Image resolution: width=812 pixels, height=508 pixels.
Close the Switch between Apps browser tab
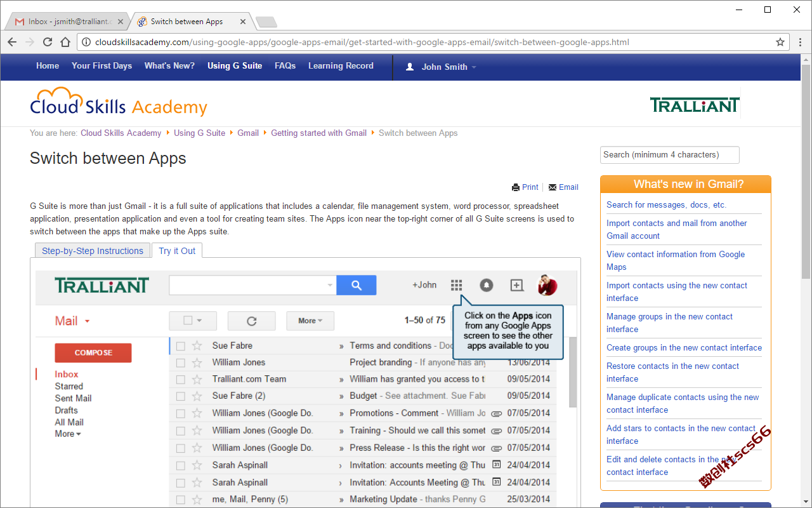243,22
